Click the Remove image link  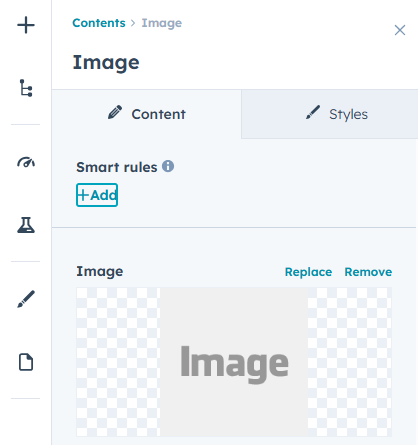368,272
